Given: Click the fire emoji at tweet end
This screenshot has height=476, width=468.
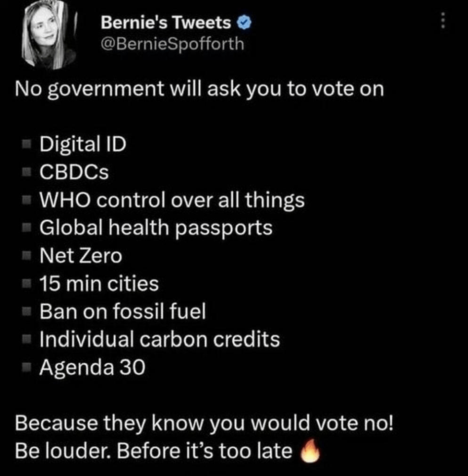Looking at the screenshot, I should (309, 450).
